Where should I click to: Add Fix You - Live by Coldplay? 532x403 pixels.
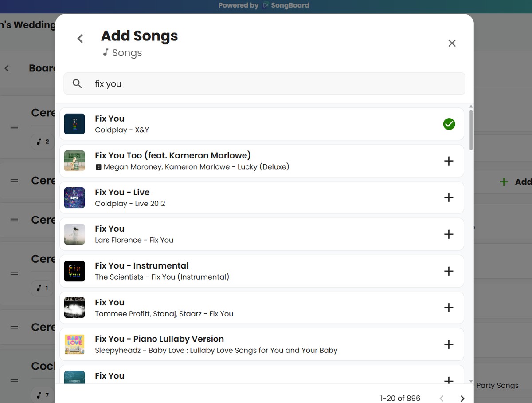click(x=449, y=198)
